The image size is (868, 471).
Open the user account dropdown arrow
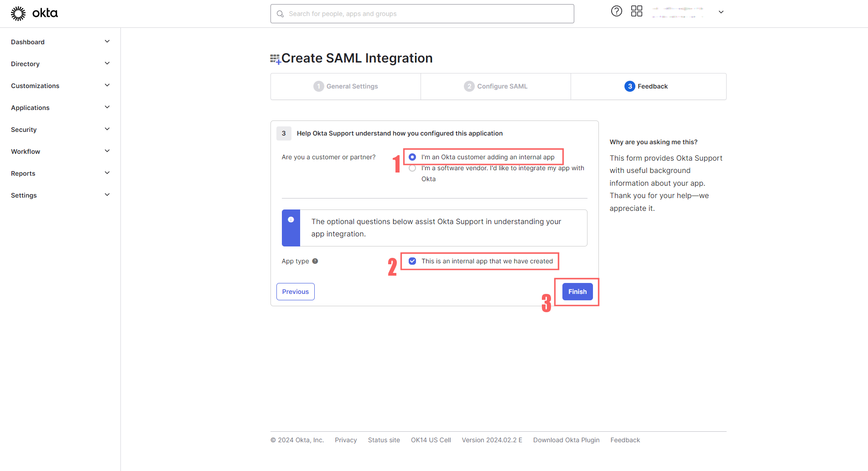point(721,12)
